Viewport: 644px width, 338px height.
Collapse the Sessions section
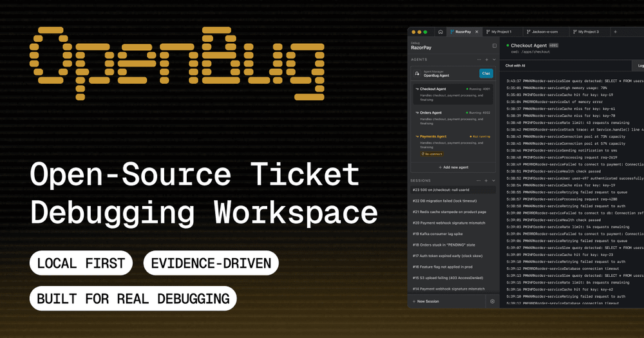click(494, 181)
